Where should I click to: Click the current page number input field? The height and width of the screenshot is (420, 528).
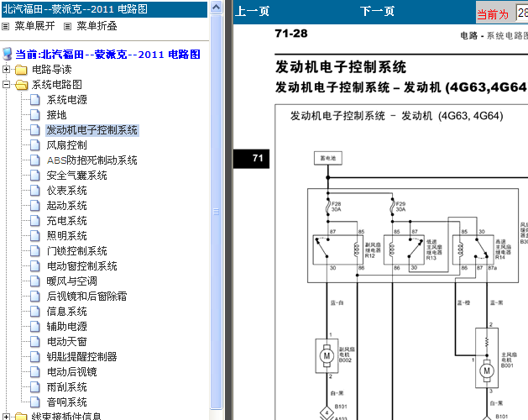coord(521,13)
